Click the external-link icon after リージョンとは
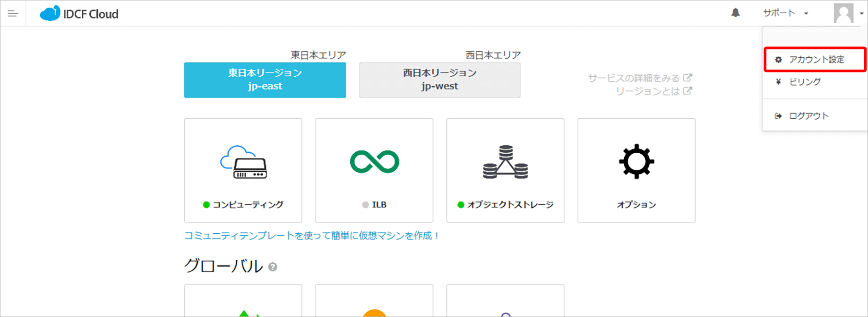 688,90
